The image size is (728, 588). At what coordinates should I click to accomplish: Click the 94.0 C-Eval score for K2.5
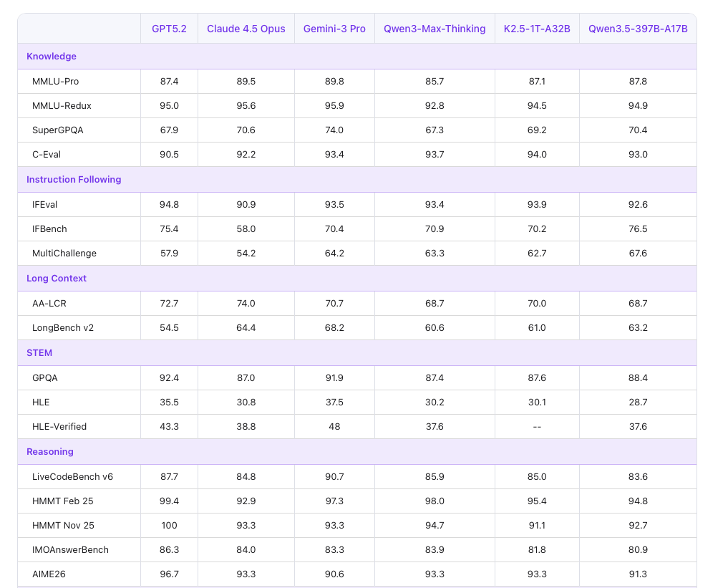[x=537, y=155]
